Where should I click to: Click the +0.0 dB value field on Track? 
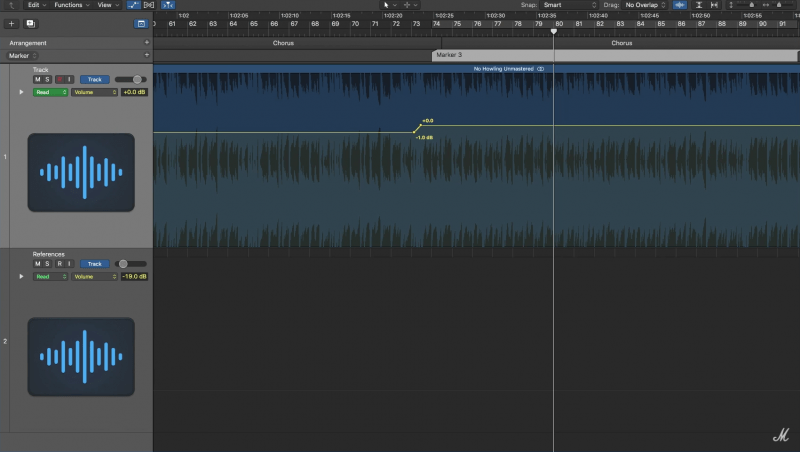click(x=134, y=92)
